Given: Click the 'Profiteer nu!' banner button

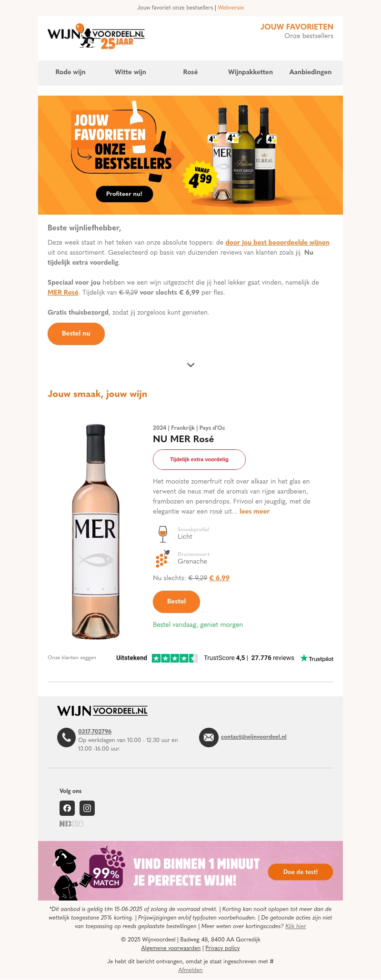Looking at the screenshot, I should point(124,194).
